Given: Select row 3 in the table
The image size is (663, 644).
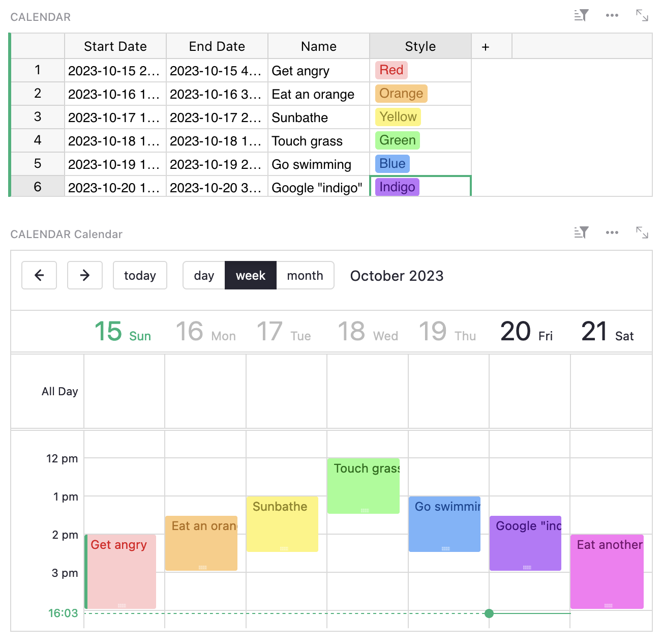Looking at the screenshot, I should pos(37,117).
